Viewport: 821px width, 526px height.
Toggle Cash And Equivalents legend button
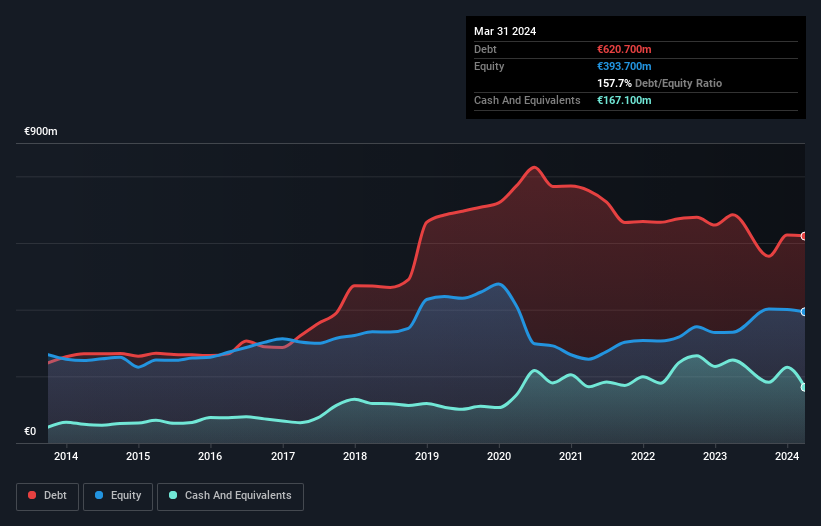pos(230,496)
